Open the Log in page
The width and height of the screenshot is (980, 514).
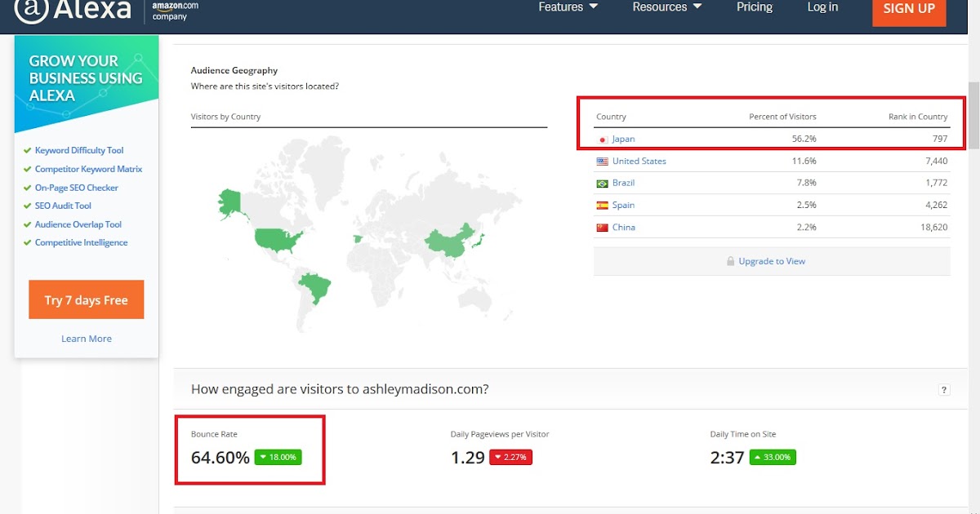coord(822,7)
